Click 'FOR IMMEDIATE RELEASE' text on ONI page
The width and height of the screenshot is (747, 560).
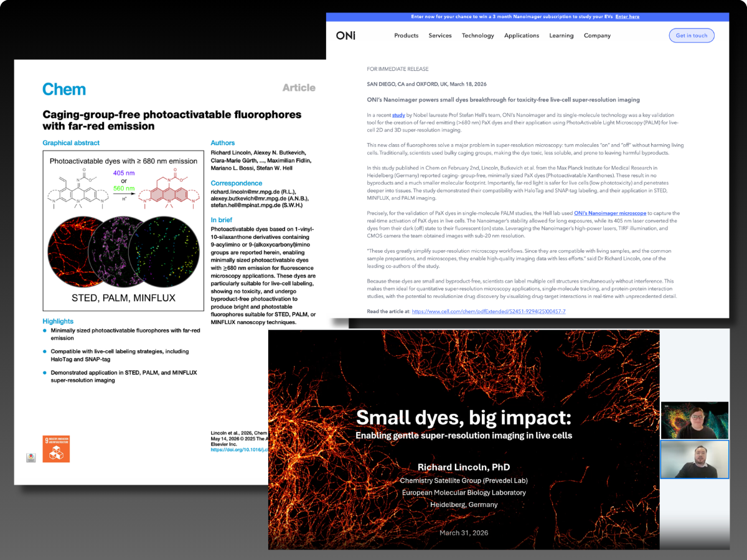[398, 69]
